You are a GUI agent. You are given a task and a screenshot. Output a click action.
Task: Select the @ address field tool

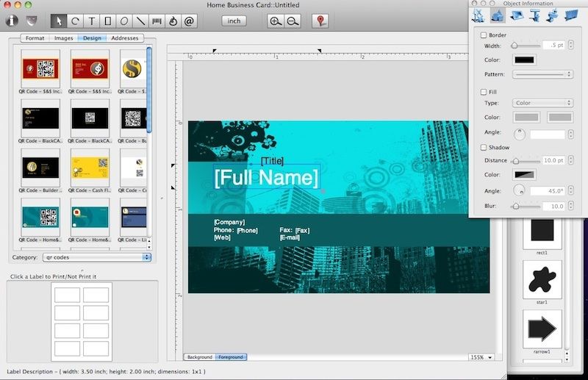pos(190,21)
